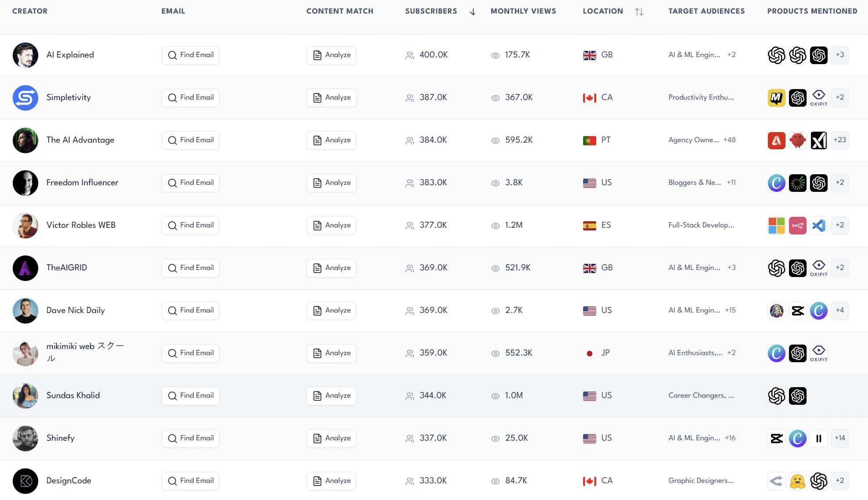Screen dimensions: 868x500
Task: Click Notion-style M icon in Simpletivity row
Action: click(776, 98)
